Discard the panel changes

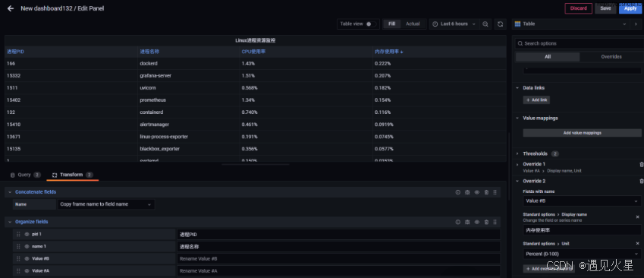[578, 8]
